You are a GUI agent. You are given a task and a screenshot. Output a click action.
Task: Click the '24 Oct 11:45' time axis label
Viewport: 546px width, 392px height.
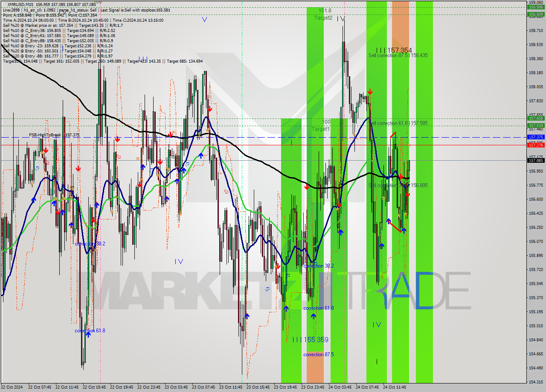(x=395, y=387)
